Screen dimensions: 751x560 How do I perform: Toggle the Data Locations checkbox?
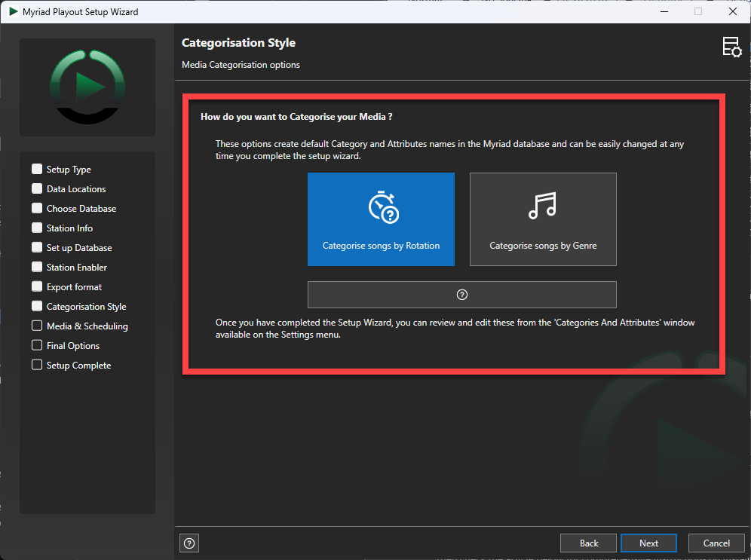[x=37, y=188]
